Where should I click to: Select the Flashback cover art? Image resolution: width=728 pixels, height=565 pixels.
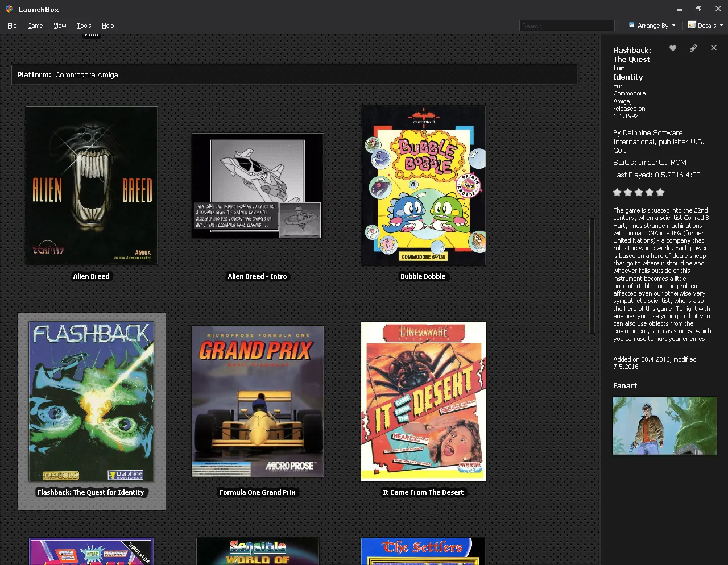click(92, 402)
